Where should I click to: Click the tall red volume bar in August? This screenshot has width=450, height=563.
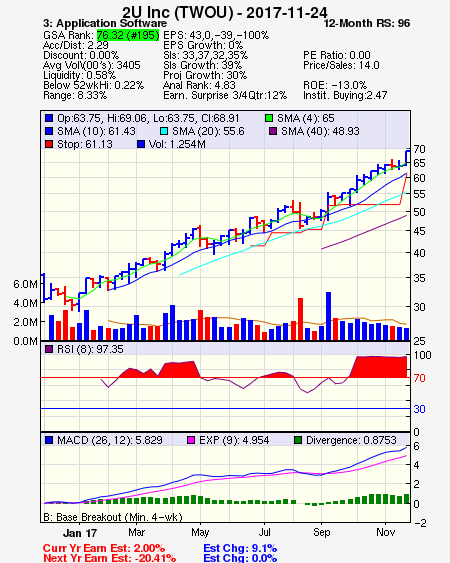coord(301,319)
